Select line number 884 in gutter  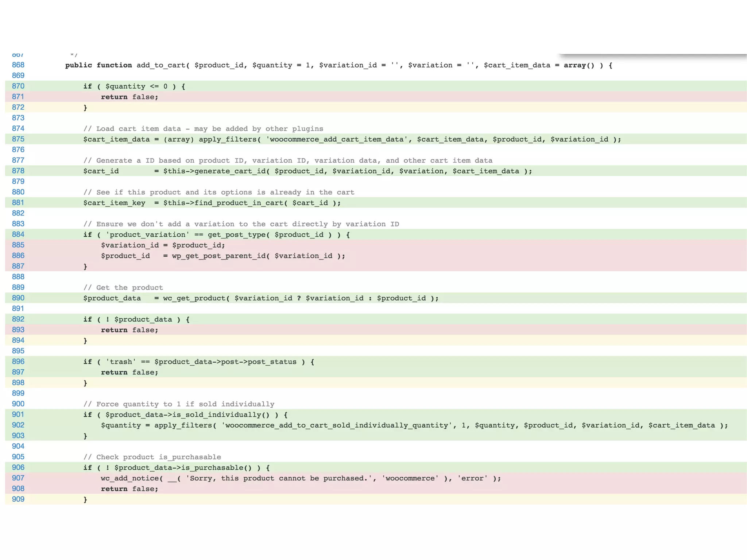point(18,234)
